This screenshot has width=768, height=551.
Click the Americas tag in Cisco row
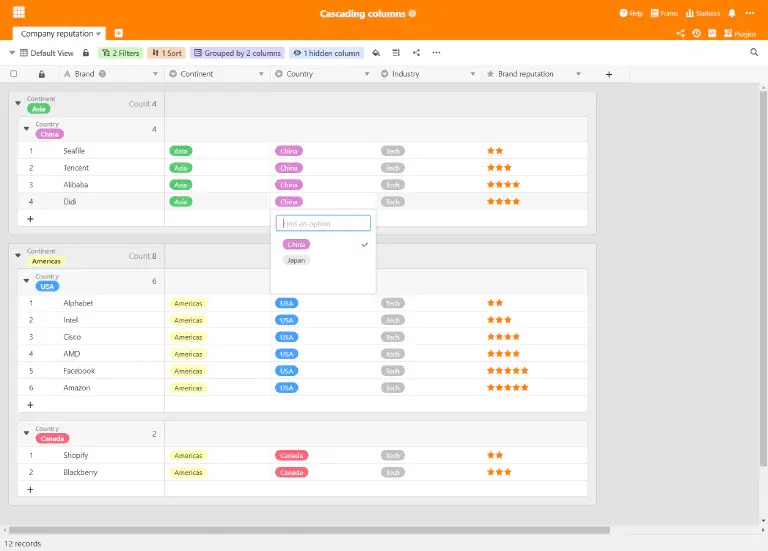click(189, 337)
